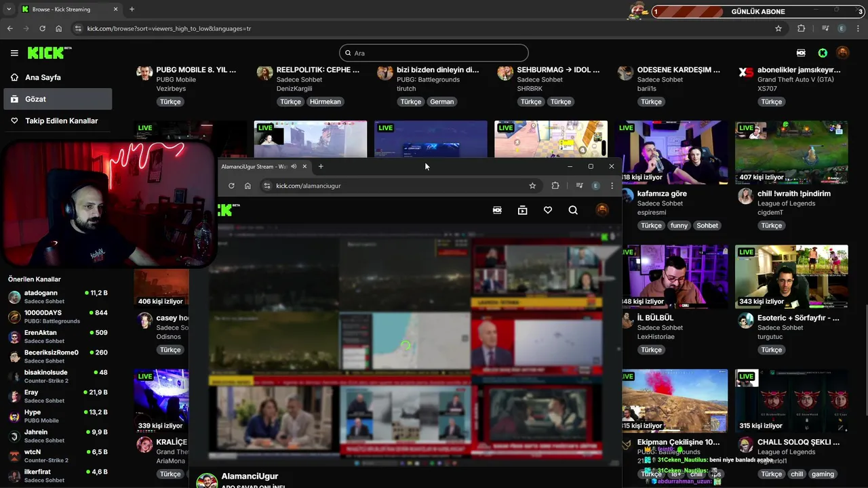Open the chill !wraith !pindirim stream thumbnail

[791, 152]
